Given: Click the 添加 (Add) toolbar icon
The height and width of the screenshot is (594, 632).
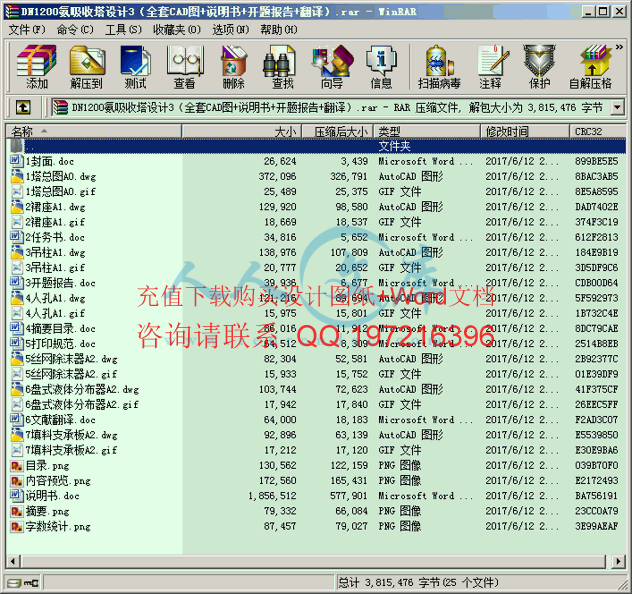Looking at the screenshot, I should [x=37, y=67].
